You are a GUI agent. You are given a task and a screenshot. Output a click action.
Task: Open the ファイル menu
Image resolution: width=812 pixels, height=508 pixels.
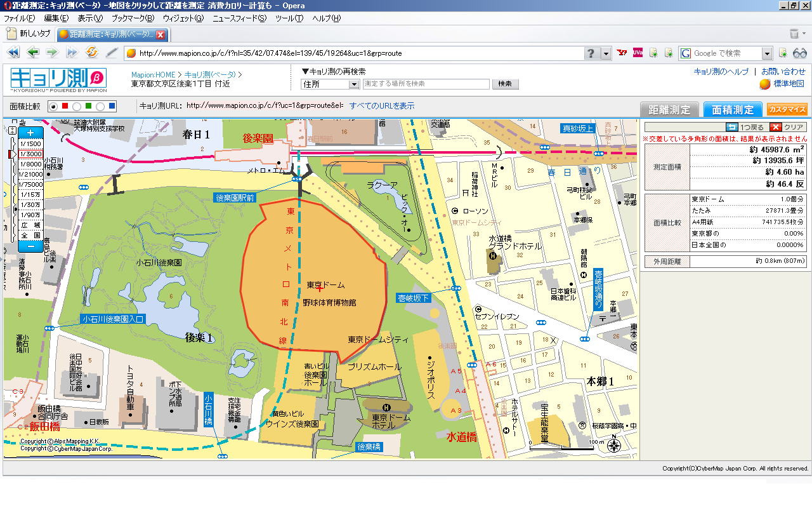tap(19, 18)
